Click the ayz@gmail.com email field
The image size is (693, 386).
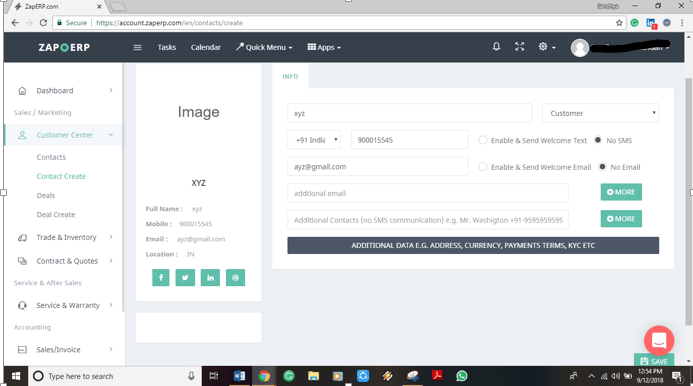click(378, 167)
